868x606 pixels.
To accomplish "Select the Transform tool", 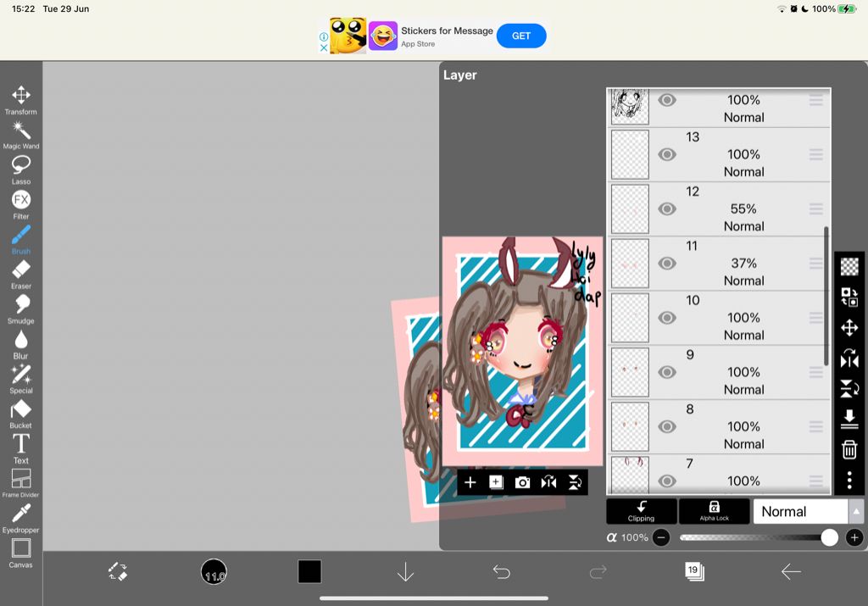I will (x=21, y=100).
